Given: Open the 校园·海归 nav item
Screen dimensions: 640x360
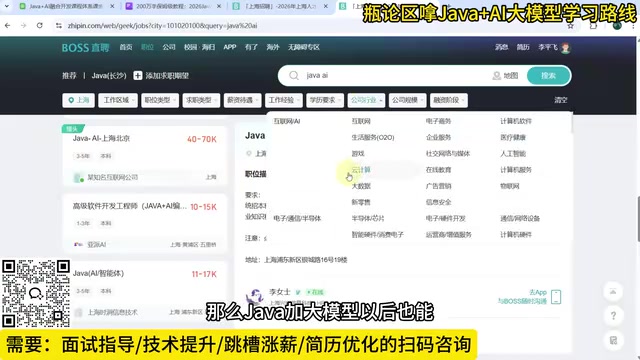Looking at the screenshot, I should pos(199,47).
